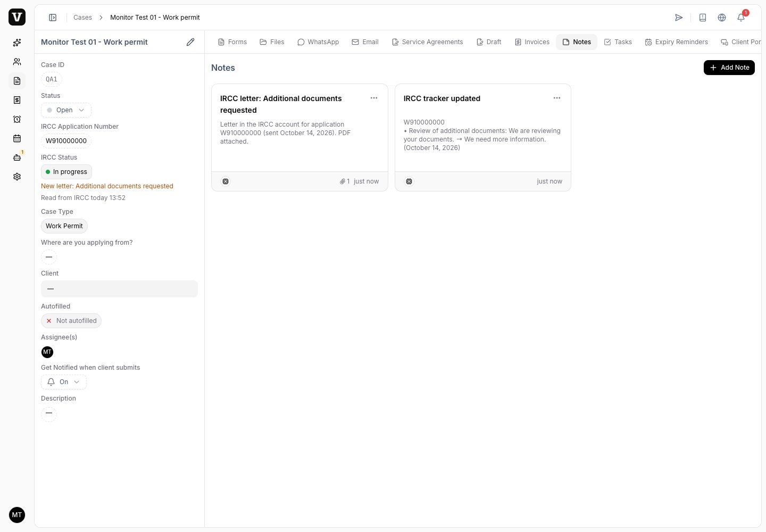Edit the case title with the pencil icon
This screenshot has width=766, height=532.
[190, 42]
